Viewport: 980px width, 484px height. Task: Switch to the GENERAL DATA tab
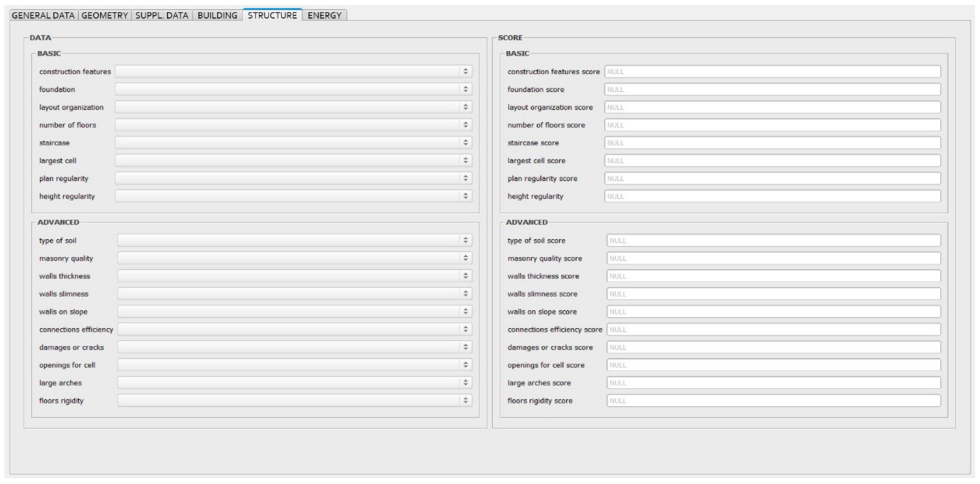coord(43,16)
